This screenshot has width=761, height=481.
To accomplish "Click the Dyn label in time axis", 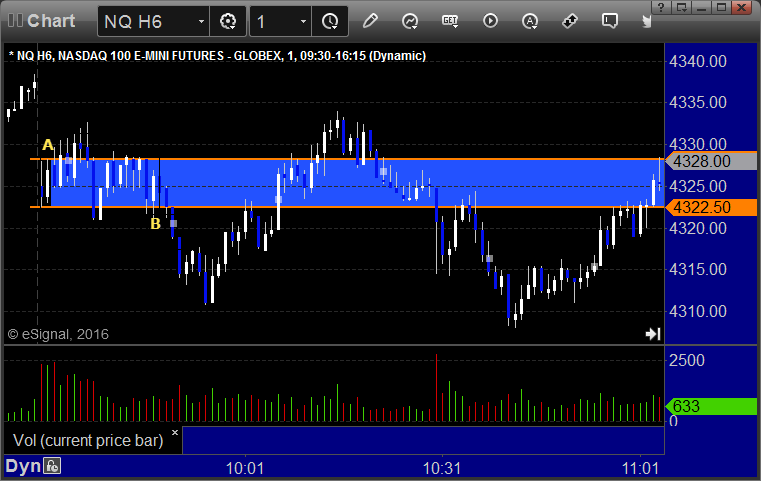I will [23, 466].
